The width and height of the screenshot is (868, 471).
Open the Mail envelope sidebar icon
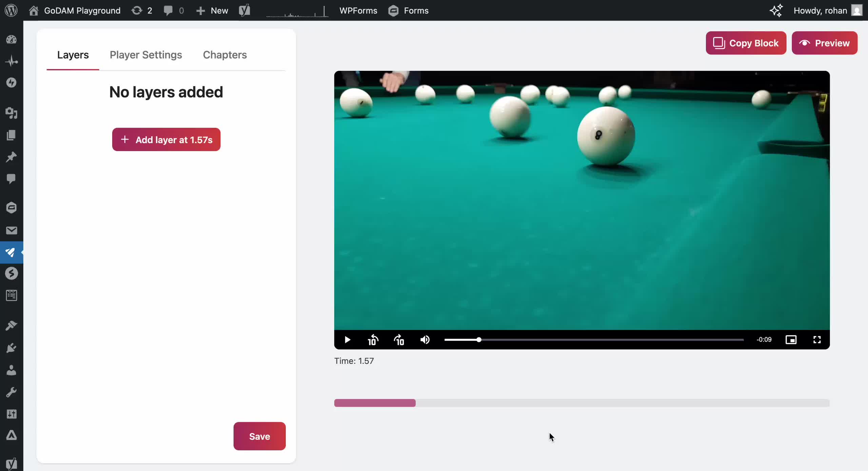12,230
